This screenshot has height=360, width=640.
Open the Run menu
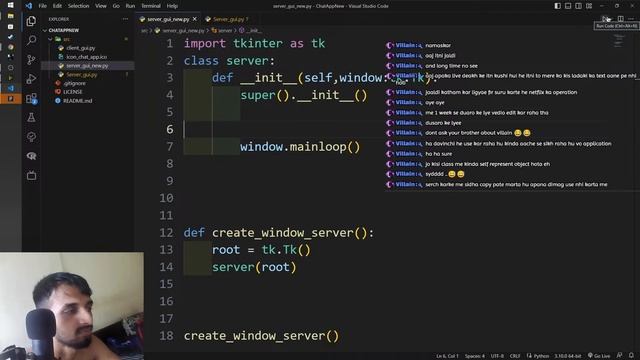pos(130,6)
